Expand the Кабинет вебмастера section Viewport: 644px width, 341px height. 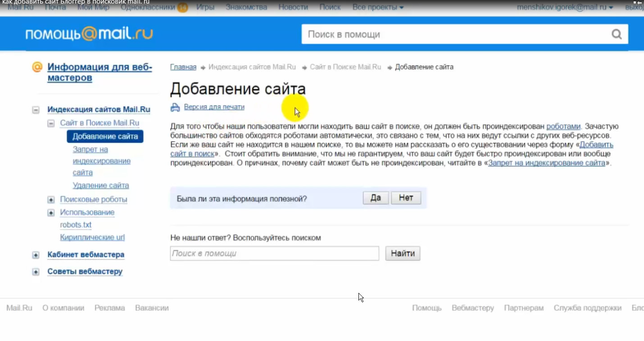[36, 255]
